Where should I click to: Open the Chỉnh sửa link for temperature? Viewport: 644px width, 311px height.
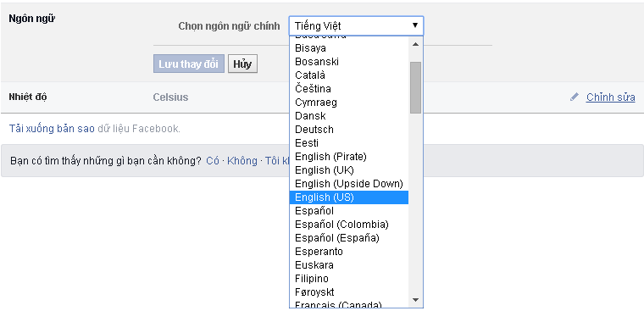click(610, 97)
